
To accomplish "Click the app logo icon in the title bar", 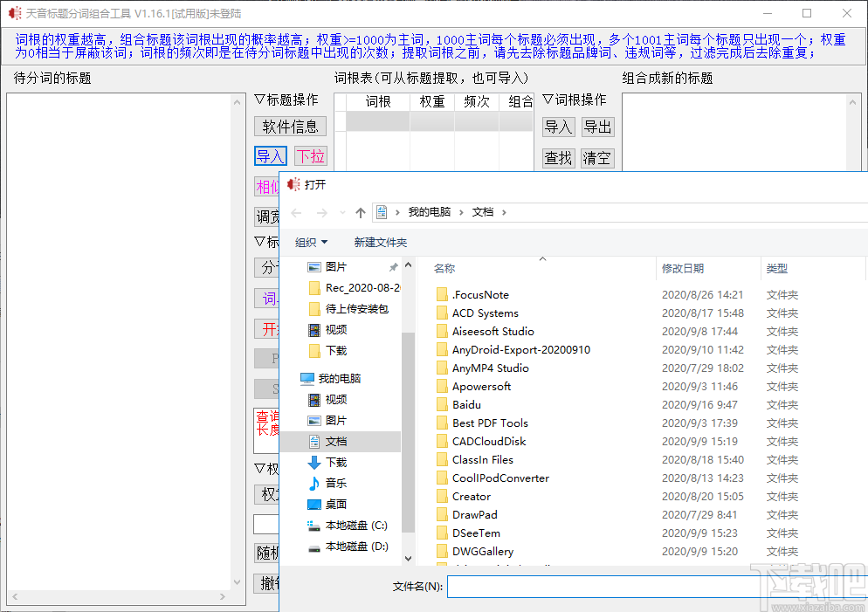I will pyautogui.click(x=15, y=13).
